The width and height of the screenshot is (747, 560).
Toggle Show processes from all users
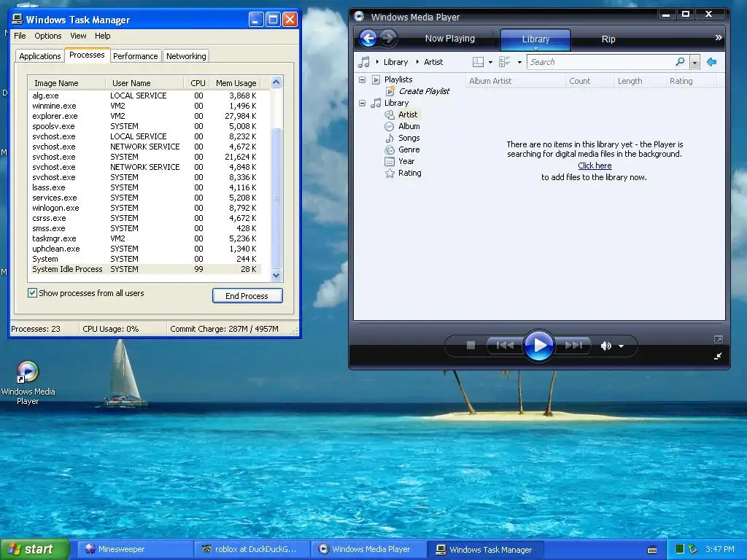[32, 293]
